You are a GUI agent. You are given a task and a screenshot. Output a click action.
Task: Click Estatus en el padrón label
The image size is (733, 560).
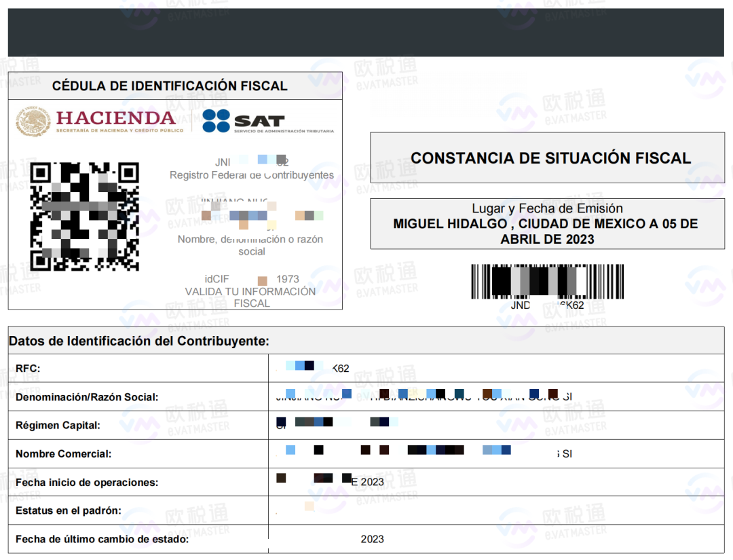coord(69,511)
